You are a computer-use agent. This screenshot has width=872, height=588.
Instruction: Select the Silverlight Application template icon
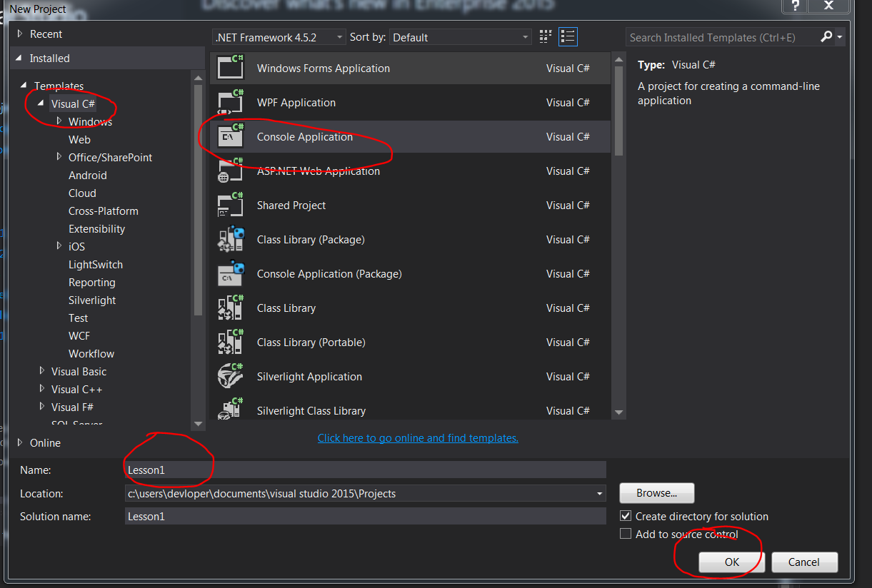click(231, 375)
